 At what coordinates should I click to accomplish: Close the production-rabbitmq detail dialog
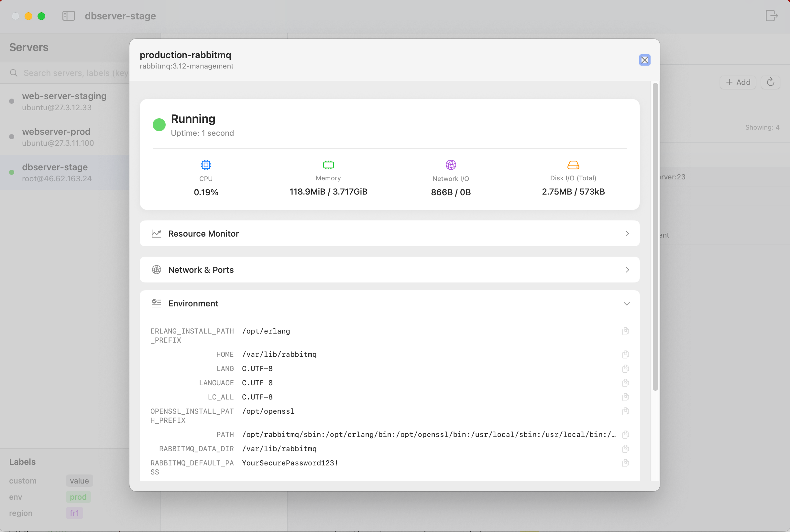pyautogui.click(x=644, y=60)
